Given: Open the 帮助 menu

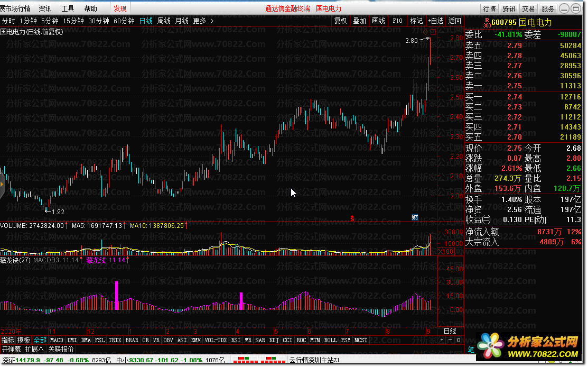Looking at the screenshot, I should (x=90, y=8).
